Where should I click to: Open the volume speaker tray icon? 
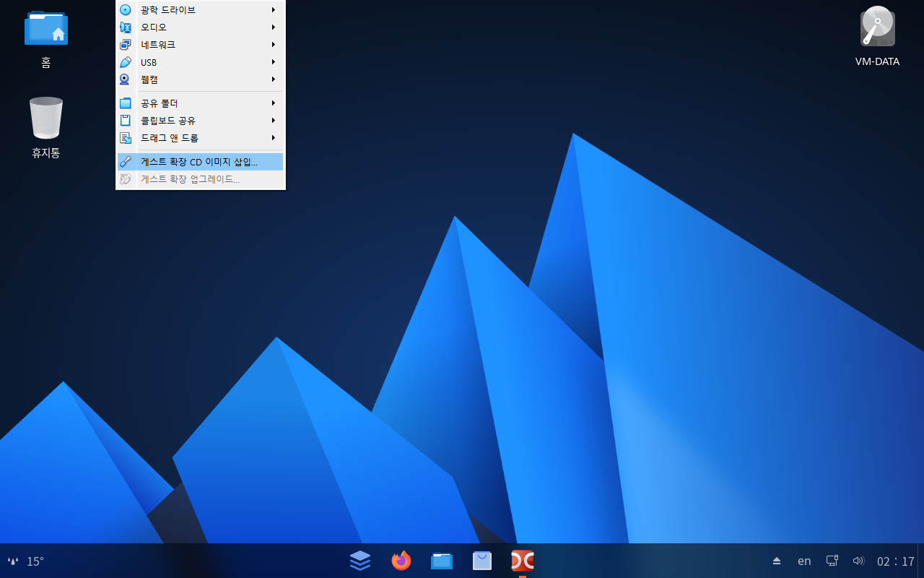tap(858, 561)
